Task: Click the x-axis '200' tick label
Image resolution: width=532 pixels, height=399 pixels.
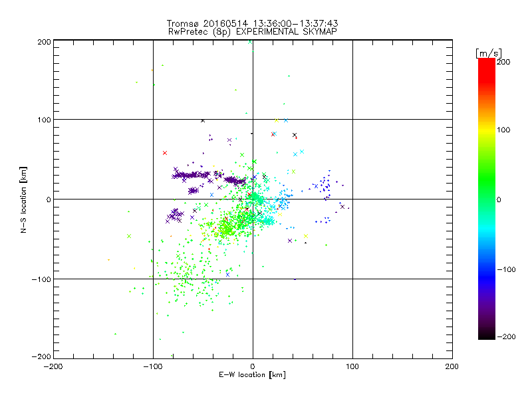Action: point(452,366)
